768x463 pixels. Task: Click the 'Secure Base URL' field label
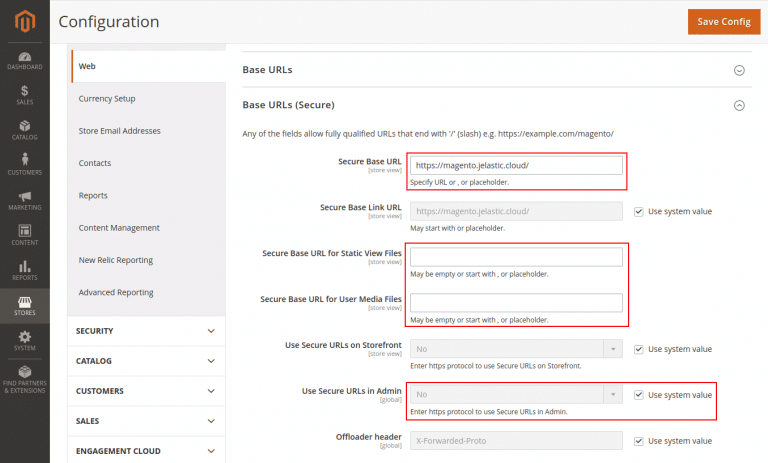[x=370, y=162]
